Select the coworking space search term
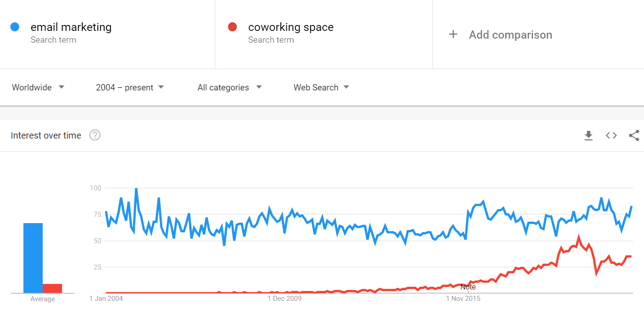 pyautogui.click(x=291, y=27)
